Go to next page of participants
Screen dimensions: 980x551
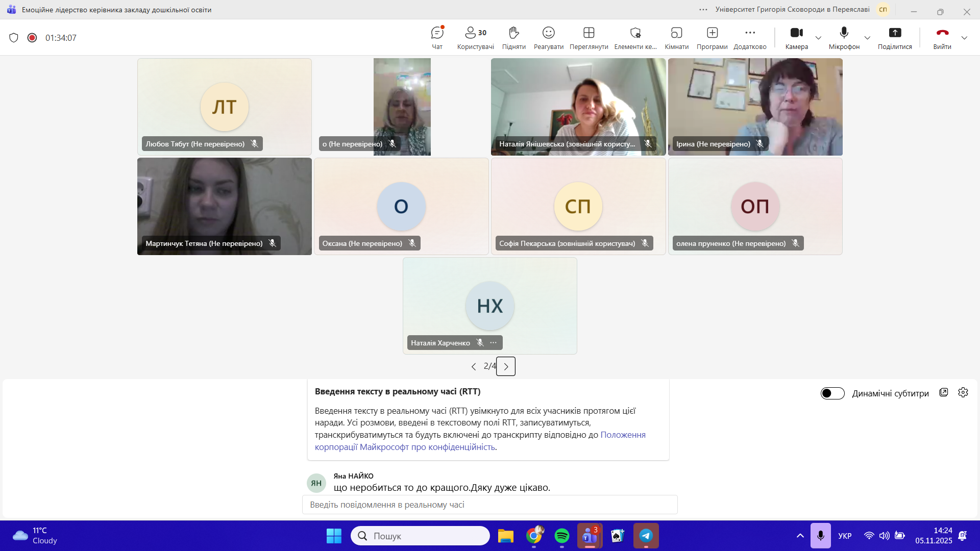pos(506,366)
